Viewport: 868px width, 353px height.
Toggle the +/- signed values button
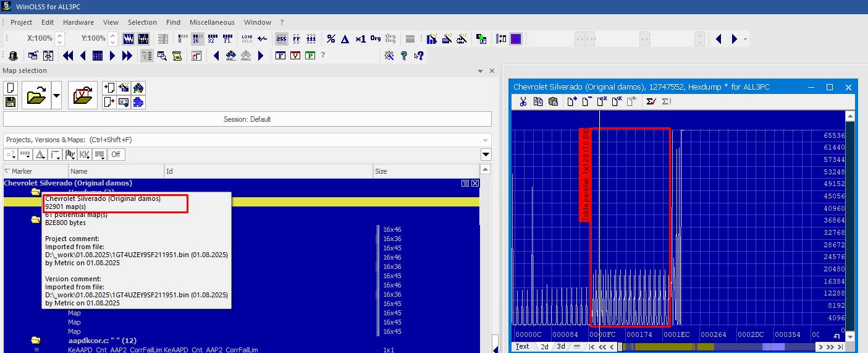262,39
